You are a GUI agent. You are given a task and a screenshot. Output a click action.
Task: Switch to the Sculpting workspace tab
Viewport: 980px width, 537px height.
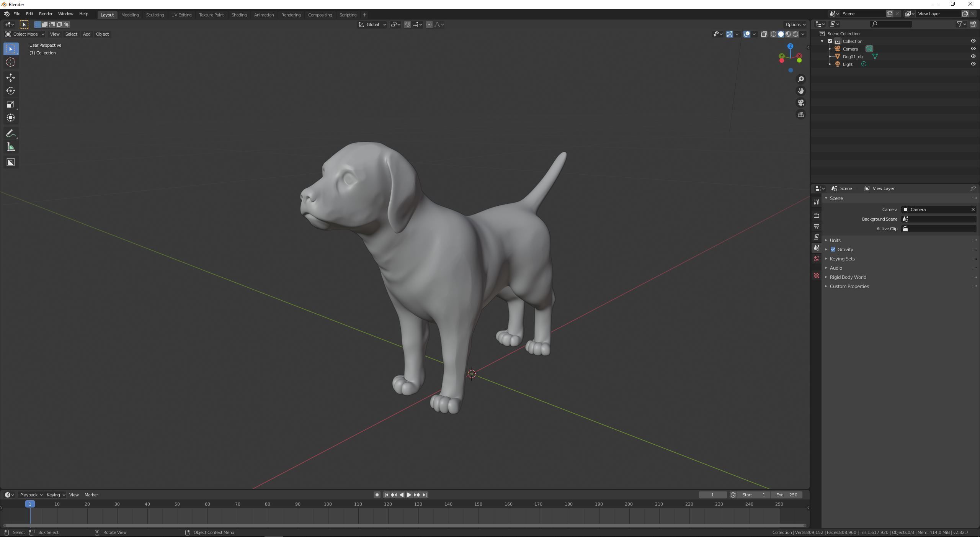[155, 15]
